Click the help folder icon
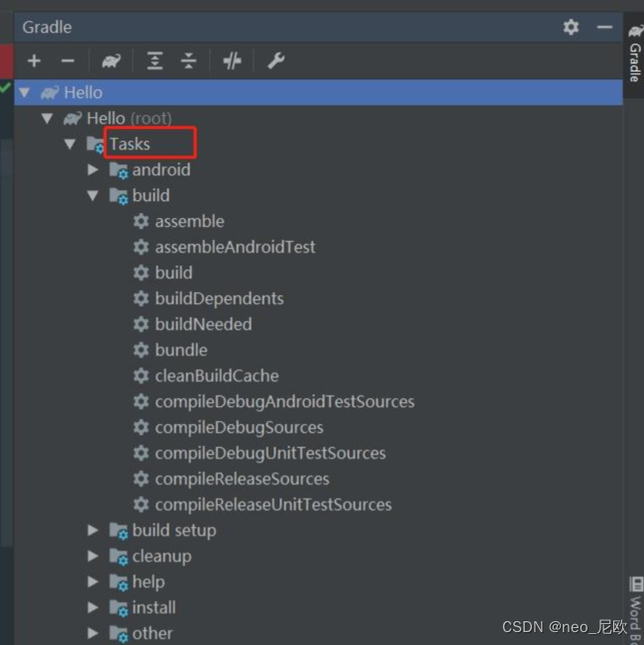The width and height of the screenshot is (644, 645). coord(119,583)
